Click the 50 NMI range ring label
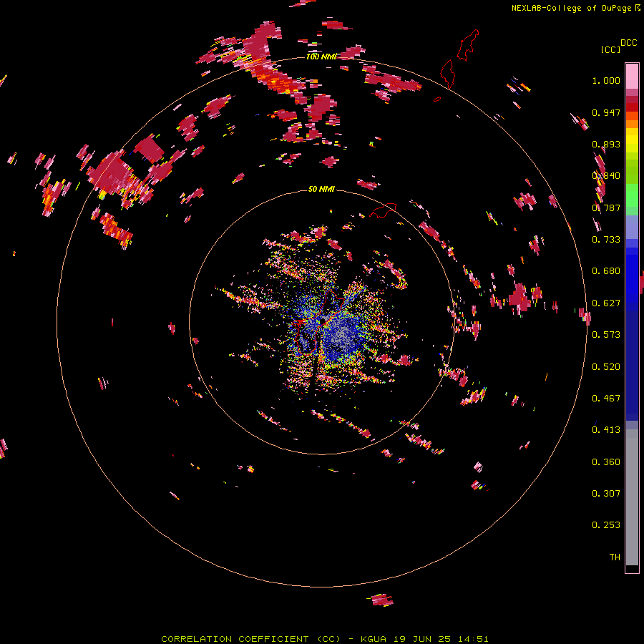Screen dimensions: 644x644 coord(321,189)
